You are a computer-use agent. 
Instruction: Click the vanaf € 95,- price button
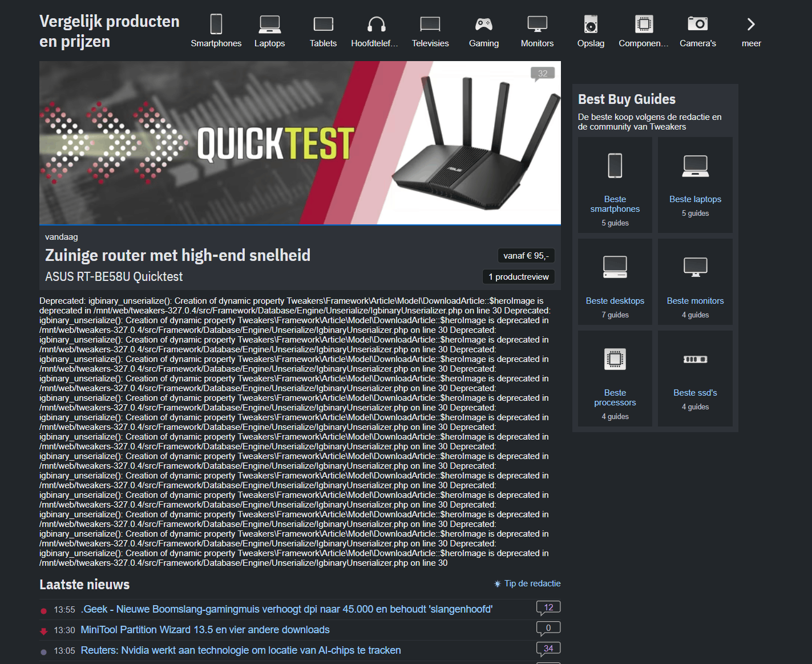pyautogui.click(x=526, y=256)
